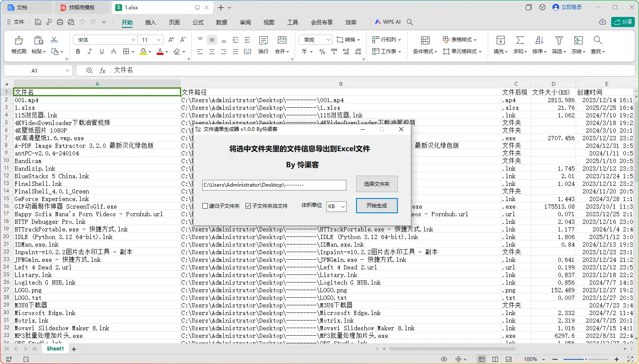Click the Underline formatting icon
This screenshot has width=639, height=364.
[x=101, y=52]
